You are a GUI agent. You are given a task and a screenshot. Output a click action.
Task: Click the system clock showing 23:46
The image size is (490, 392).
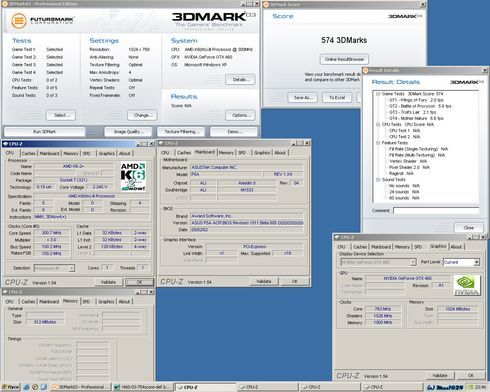coord(480,387)
